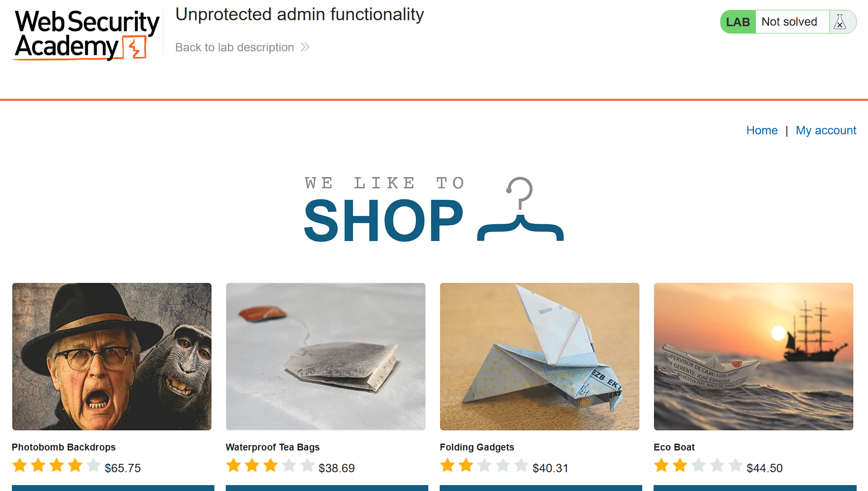The height and width of the screenshot is (491, 868).
Task: Click the fourth star rating on Eco Boat
Action: click(717, 465)
